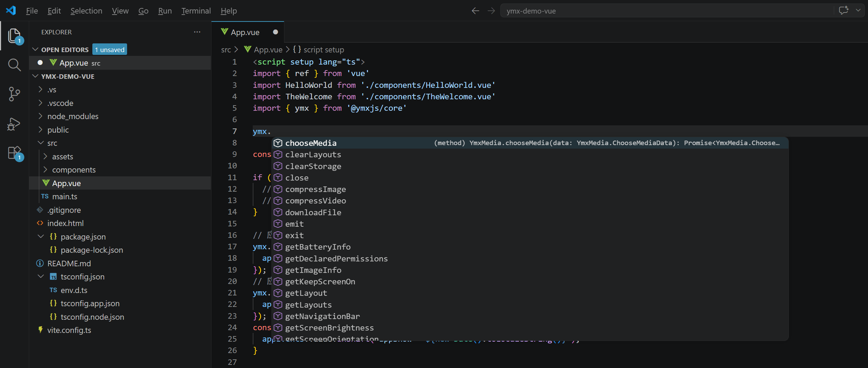Click main.ts TypeScript icon
Image resolution: width=868 pixels, height=368 pixels.
coord(45,196)
